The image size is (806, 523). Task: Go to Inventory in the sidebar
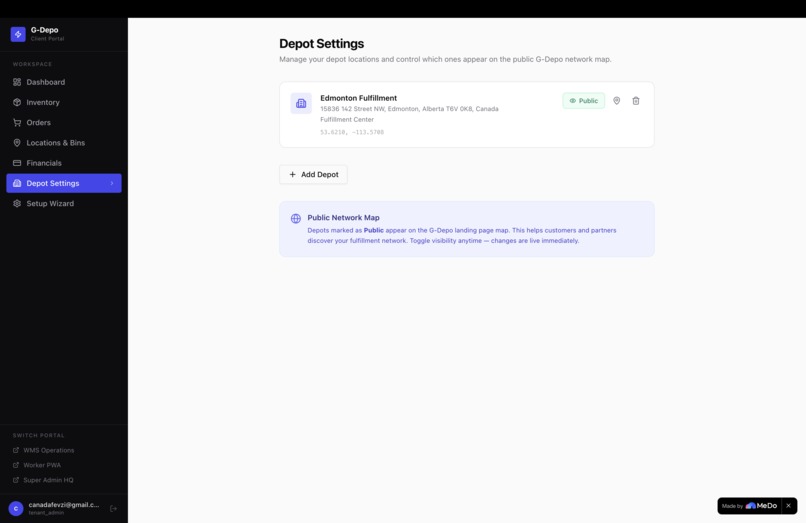coord(64,102)
